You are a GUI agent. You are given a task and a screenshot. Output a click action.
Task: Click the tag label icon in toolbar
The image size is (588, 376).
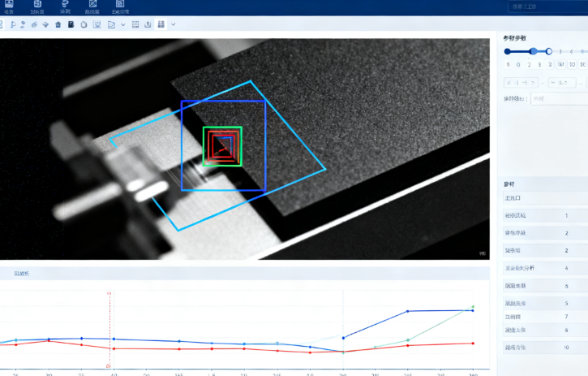click(110, 24)
